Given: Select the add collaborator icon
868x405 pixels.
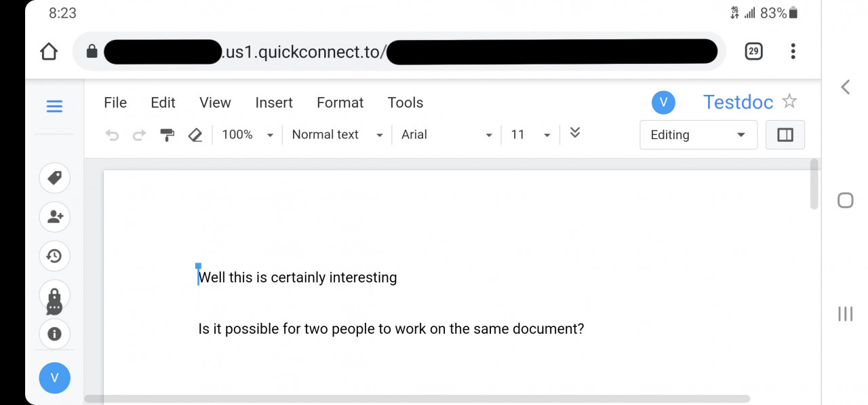Looking at the screenshot, I should pos(54,217).
